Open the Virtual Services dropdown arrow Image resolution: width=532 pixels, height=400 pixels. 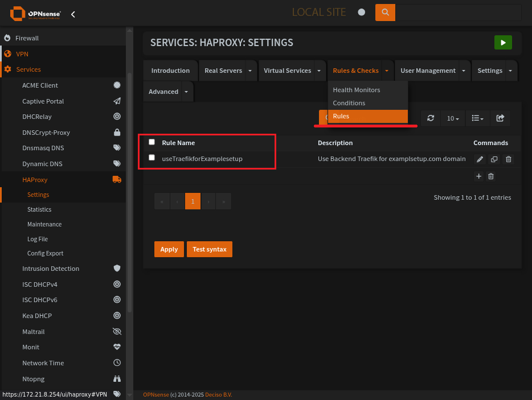(319, 71)
